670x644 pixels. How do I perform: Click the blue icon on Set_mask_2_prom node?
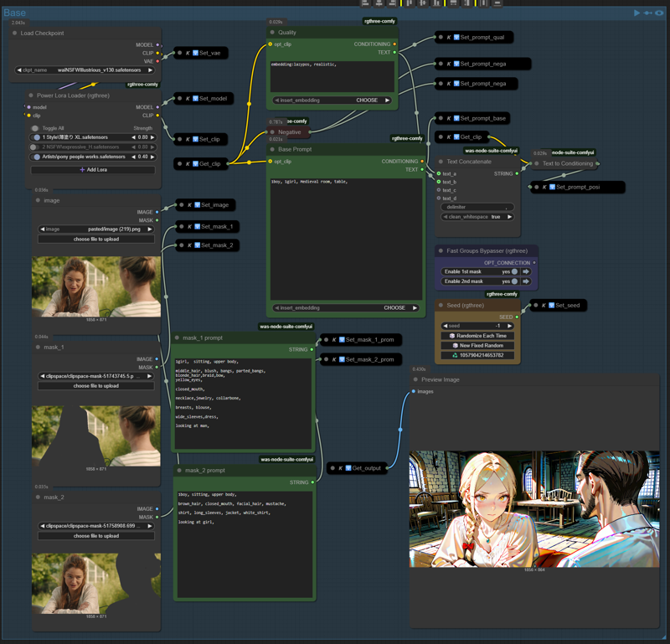click(342, 359)
